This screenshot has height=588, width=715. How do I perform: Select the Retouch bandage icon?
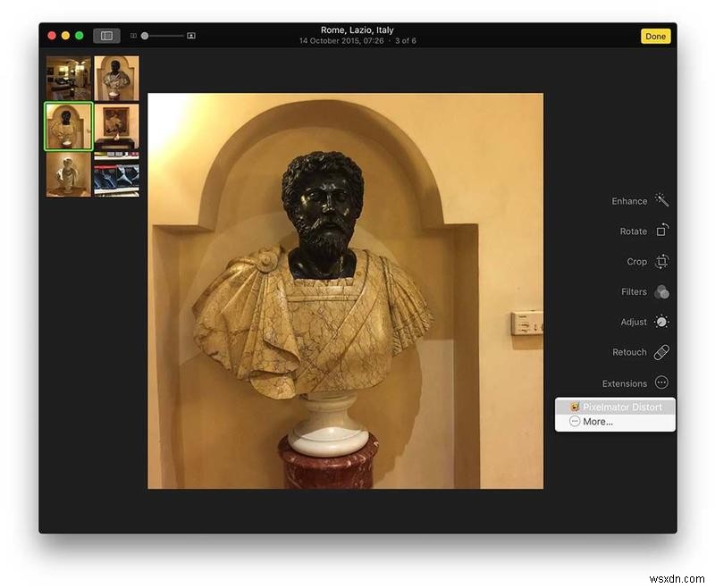tap(660, 352)
